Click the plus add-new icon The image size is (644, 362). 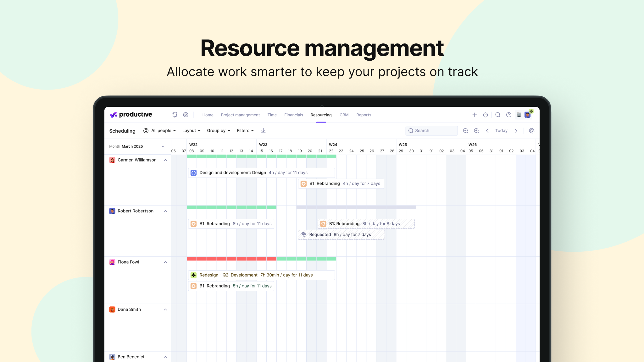tap(475, 115)
